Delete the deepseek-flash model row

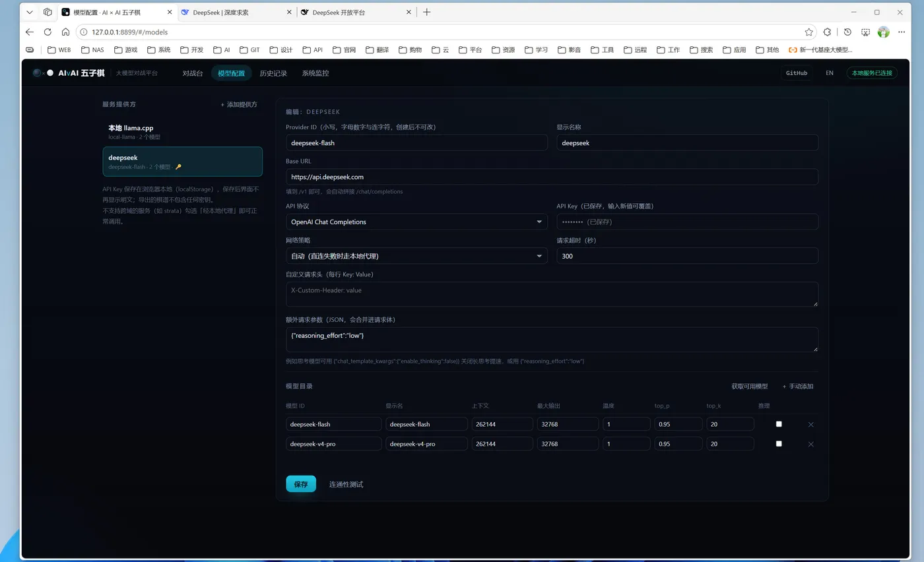pos(810,424)
